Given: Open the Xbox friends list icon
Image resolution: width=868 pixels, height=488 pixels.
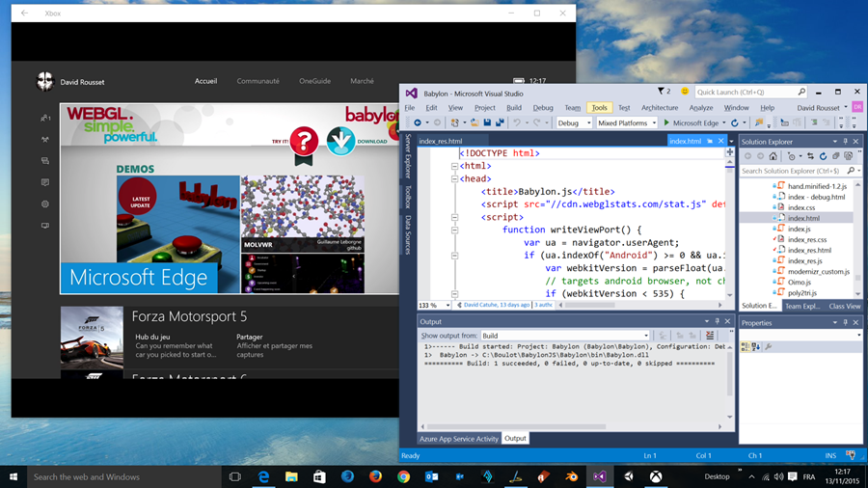Looking at the screenshot, I should pyautogui.click(x=45, y=118).
